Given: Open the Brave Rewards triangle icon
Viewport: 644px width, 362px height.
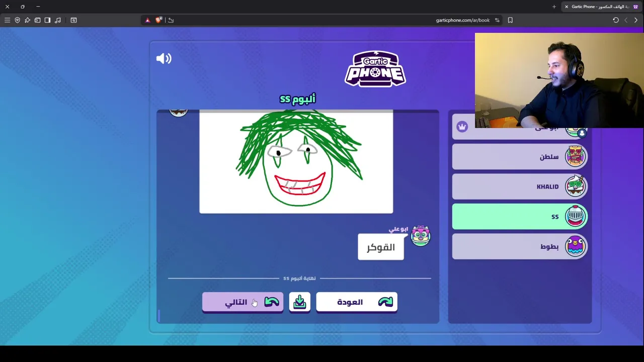Looking at the screenshot, I should [147, 20].
